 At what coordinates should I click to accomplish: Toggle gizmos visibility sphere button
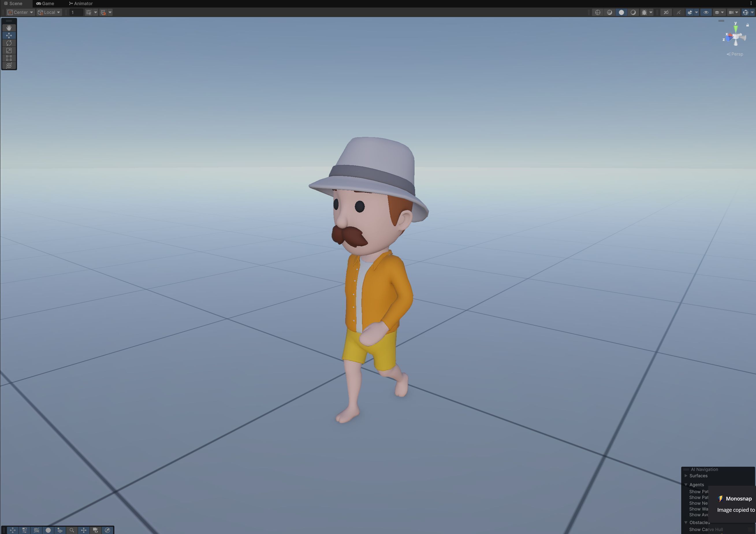[746, 12]
